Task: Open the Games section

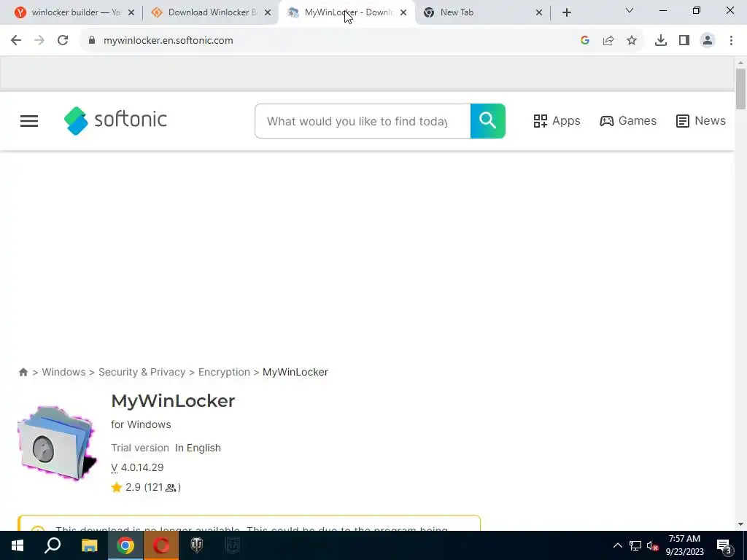Action: (x=628, y=121)
